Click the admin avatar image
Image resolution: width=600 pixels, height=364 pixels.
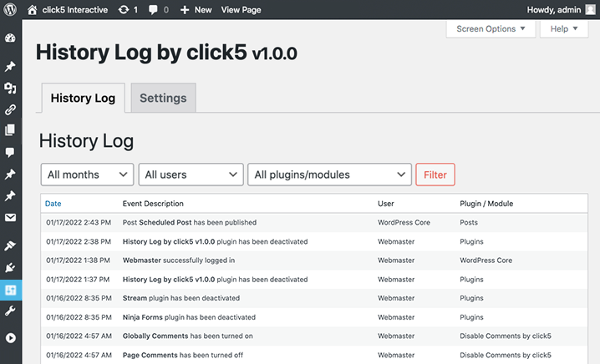click(591, 9)
